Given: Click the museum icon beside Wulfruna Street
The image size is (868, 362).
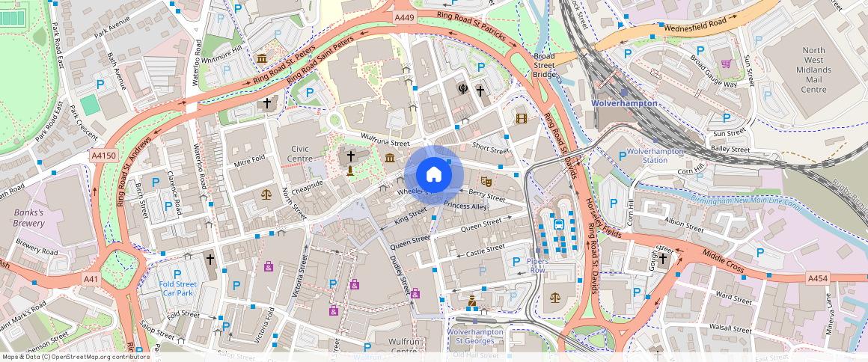Looking at the screenshot, I should coord(390,158).
